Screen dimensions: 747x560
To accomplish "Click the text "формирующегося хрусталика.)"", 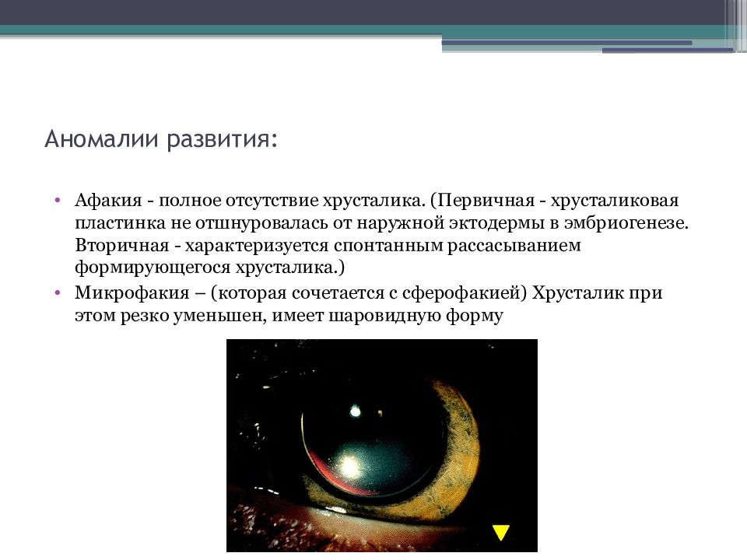I will [209, 267].
